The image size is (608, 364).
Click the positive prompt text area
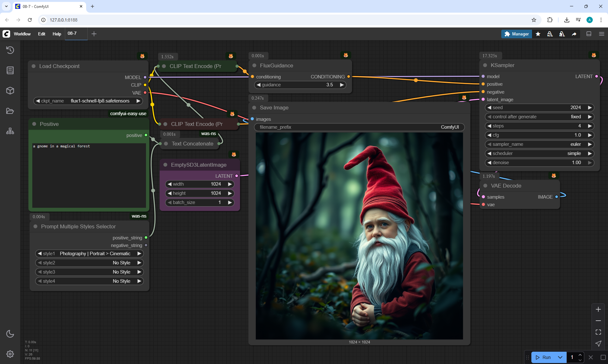[x=89, y=175]
